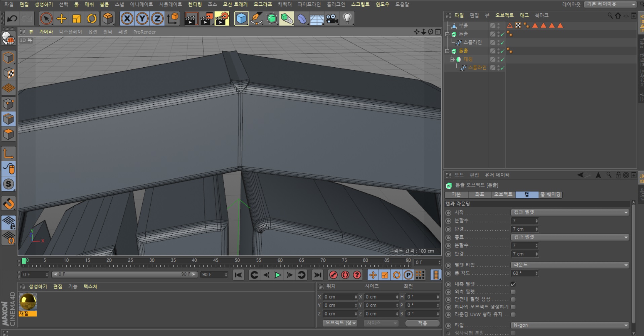The height and width of the screenshot is (336, 644).
Task: Enable the 외측 필렛 checkbox
Action: click(513, 292)
